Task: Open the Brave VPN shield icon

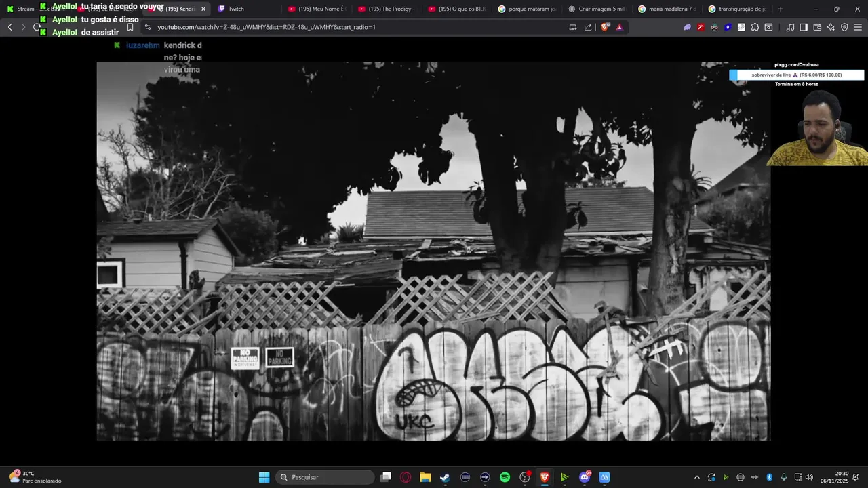Action: [x=844, y=27]
